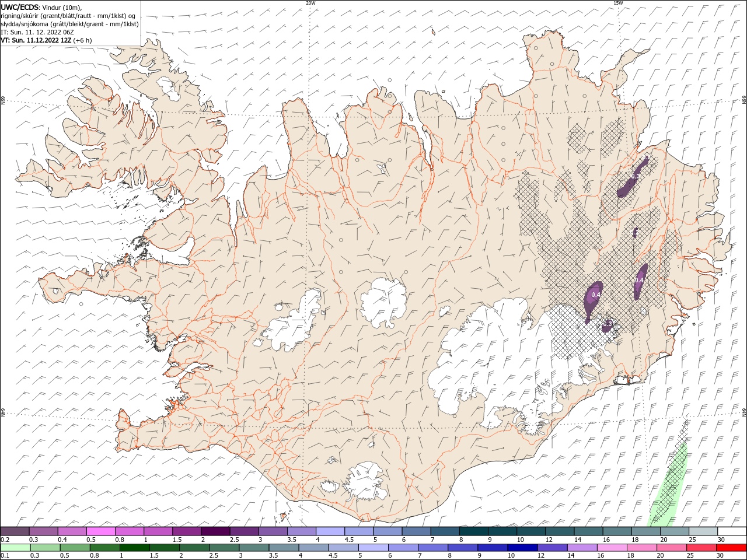Pick the dark teal 8 swatch in the upper legend

473,531
